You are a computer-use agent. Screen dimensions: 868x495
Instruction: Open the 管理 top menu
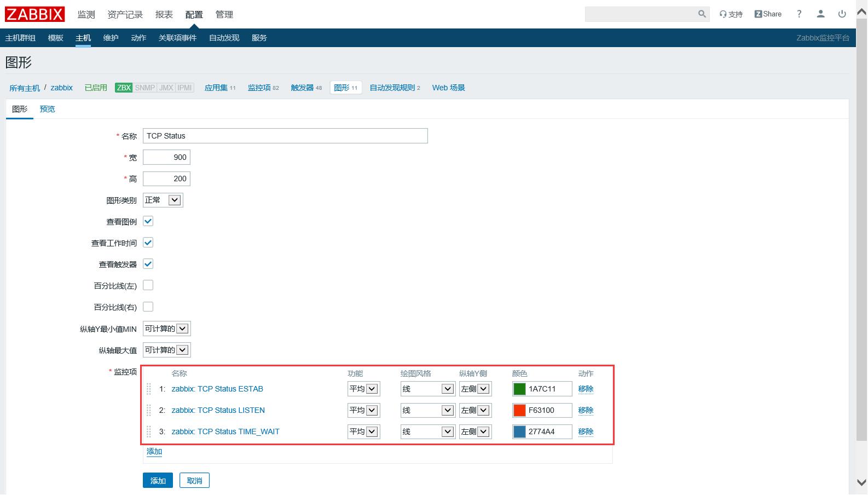click(x=224, y=15)
